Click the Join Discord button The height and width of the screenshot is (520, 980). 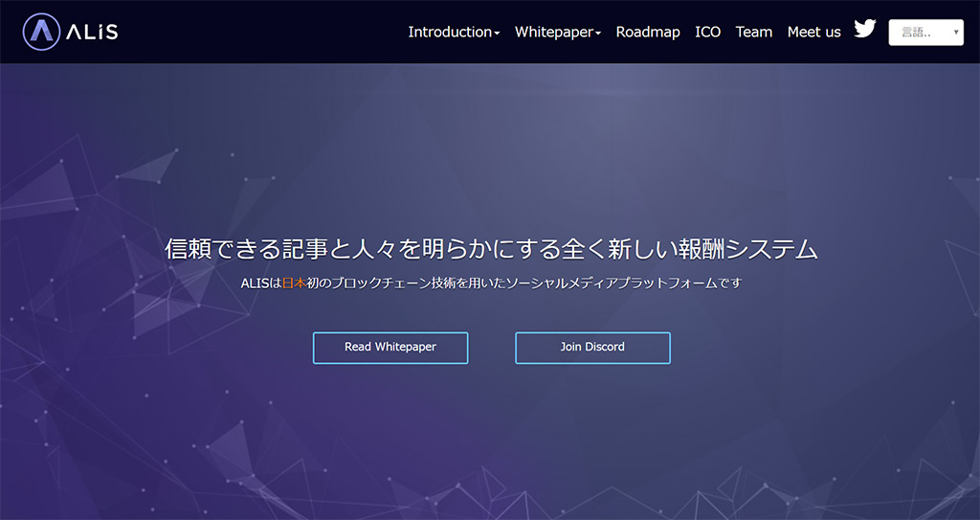tap(592, 348)
